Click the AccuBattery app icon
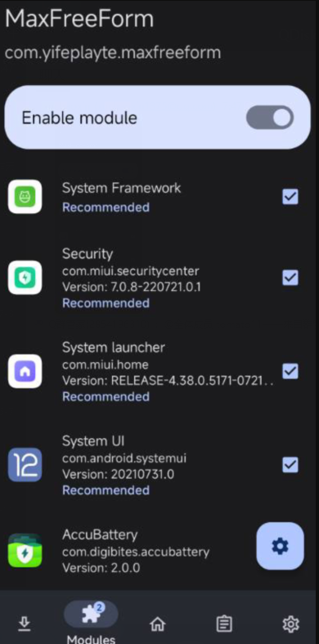This screenshot has width=319, height=644. click(x=25, y=550)
